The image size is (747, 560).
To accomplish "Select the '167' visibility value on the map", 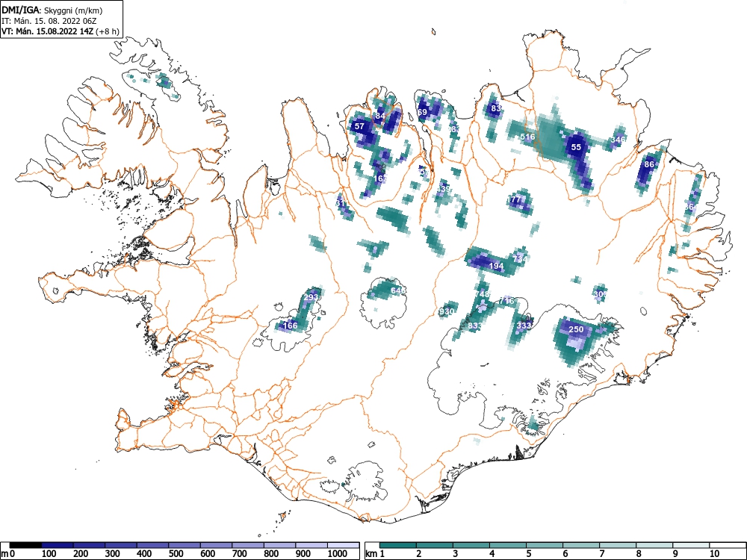I will pyautogui.click(x=381, y=178).
